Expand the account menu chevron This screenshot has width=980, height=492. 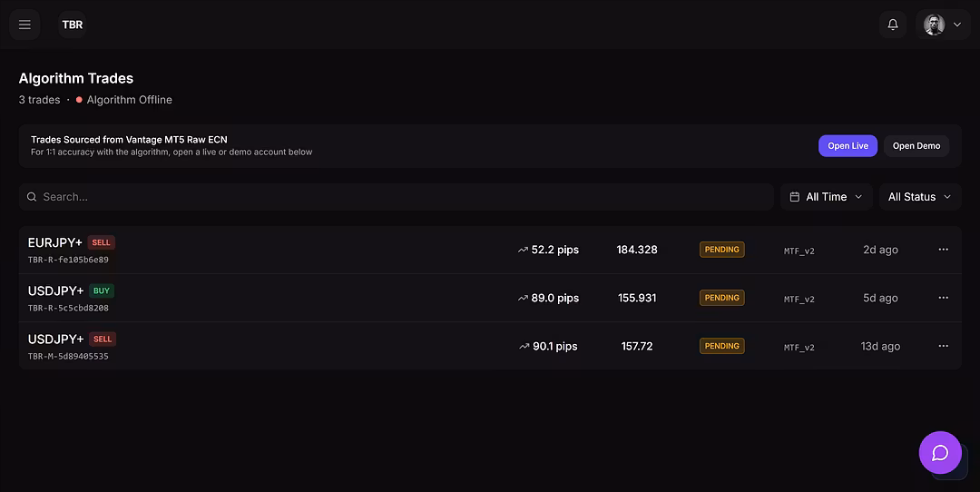(957, 25)
